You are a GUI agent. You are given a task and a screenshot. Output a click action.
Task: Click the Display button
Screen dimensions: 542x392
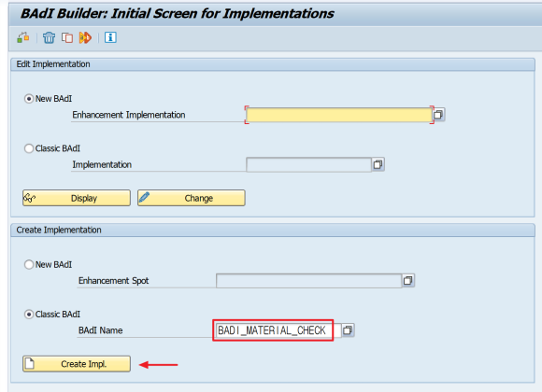pyautogui.click(x=77, y=198)
